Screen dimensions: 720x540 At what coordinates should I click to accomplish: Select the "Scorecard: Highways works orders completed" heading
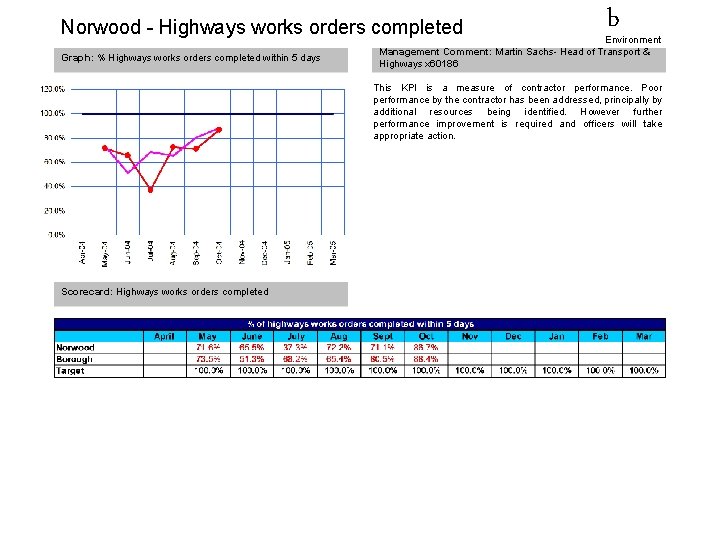pyautogui.click(x=201, y=294)
